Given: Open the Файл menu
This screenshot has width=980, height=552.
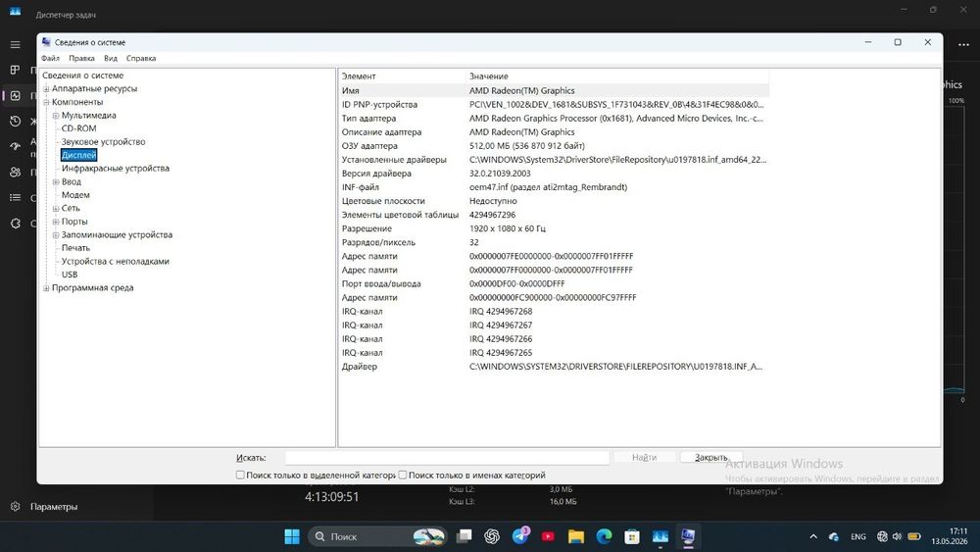Looking at the screenshot, I should point(50,58).
